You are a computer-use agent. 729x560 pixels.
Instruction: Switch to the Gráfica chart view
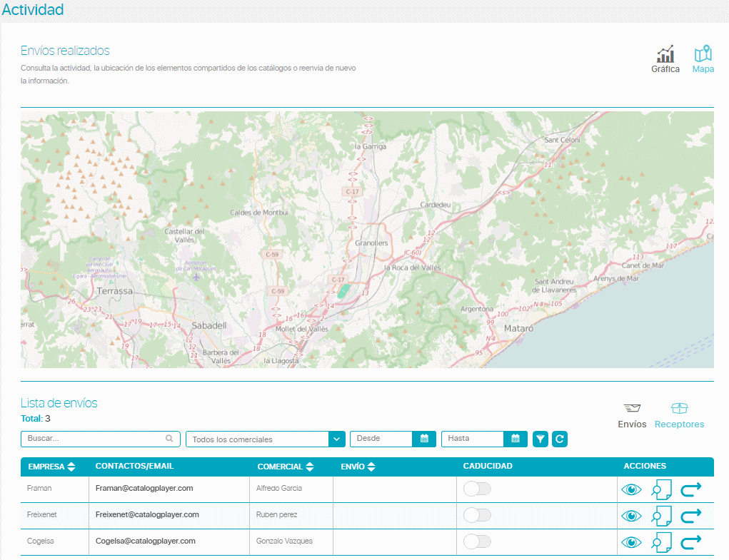[x=665, y=59]
